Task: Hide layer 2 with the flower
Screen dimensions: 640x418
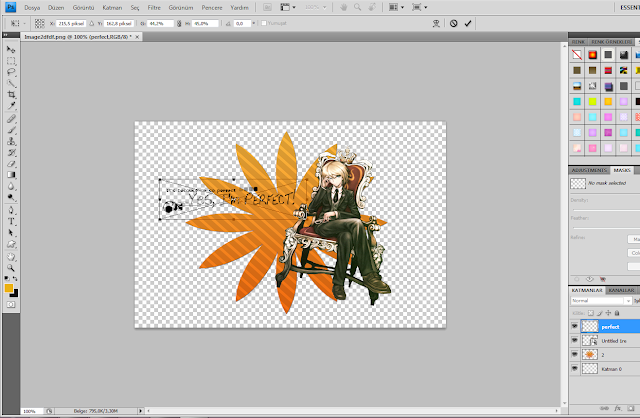Action: [575, 354]
